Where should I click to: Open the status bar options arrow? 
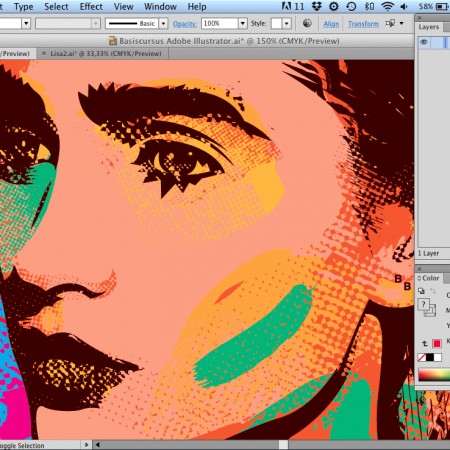pos(86,445)
